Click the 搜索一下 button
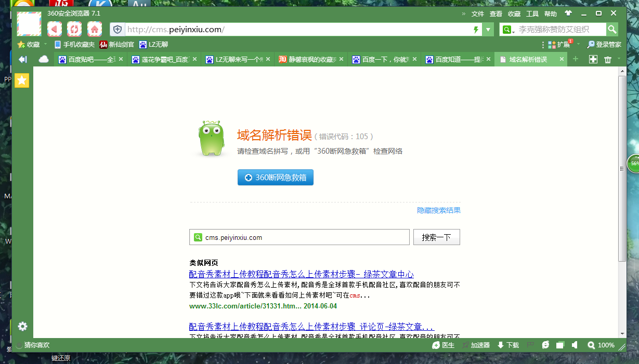This screenshot has width=639, height=364. 437,237
